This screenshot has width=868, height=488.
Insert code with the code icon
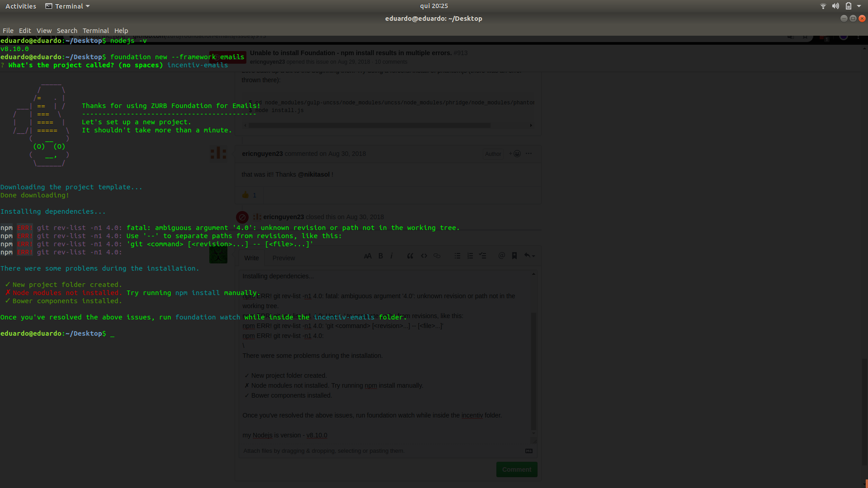click(x=424, y=256)
